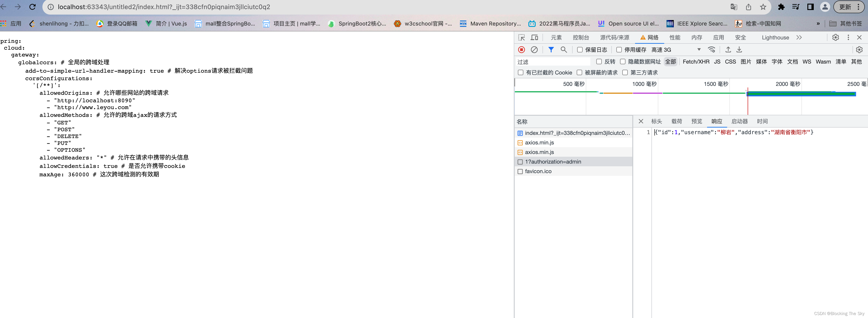
Task: Toggle the network filter funnel icon
Action: [551, 50]
